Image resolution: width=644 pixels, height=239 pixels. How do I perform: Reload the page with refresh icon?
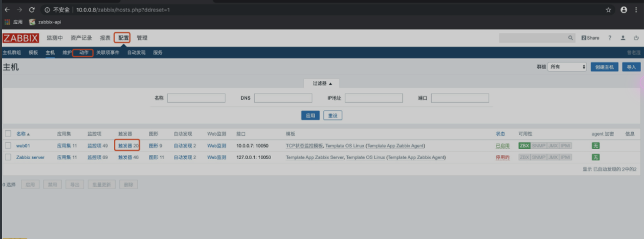[x=32, y=10]
